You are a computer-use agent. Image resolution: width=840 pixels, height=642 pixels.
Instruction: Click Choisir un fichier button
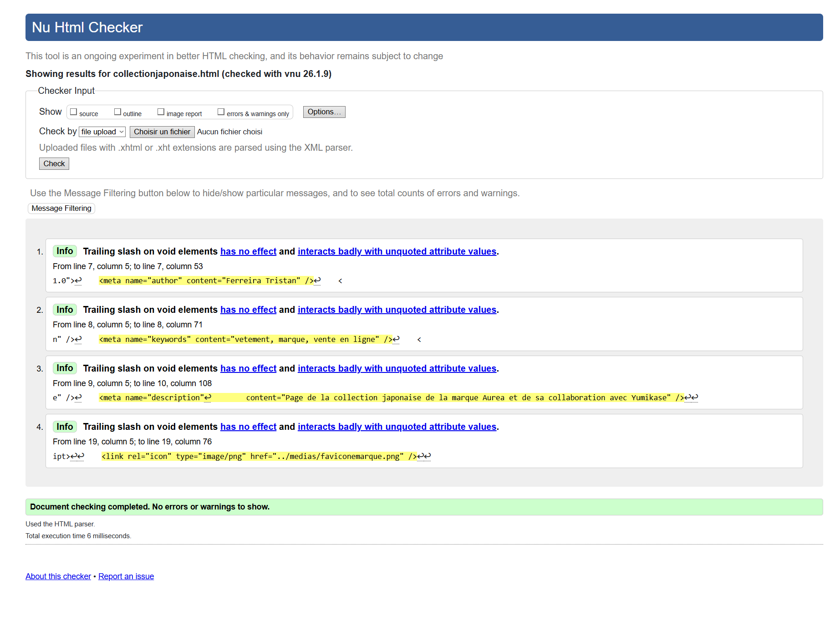pos(162,132)
